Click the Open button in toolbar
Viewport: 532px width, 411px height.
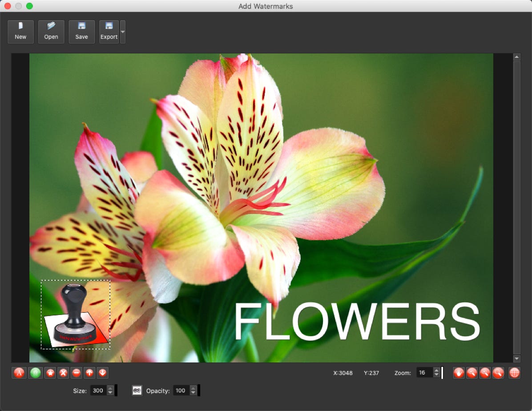pyautogui.click(x=51, y=32)
